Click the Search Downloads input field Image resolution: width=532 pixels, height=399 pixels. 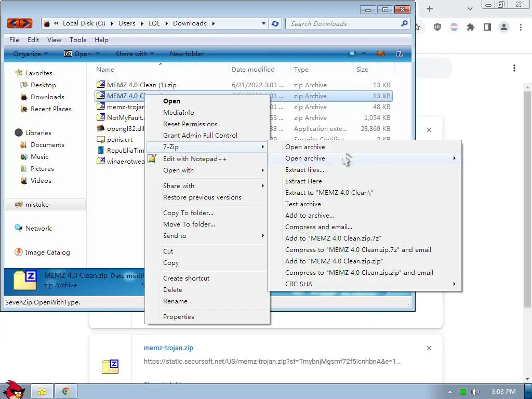point(343,23)
